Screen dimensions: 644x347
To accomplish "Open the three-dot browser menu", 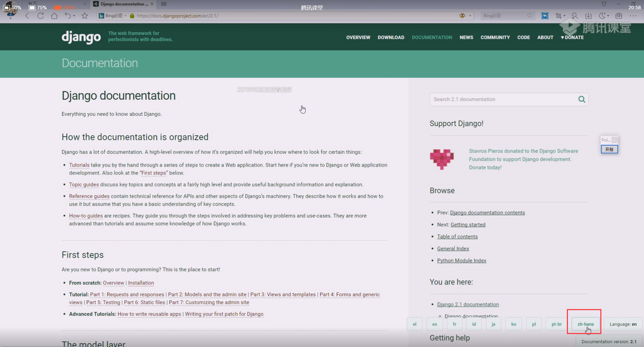I will tap(633, 16).
